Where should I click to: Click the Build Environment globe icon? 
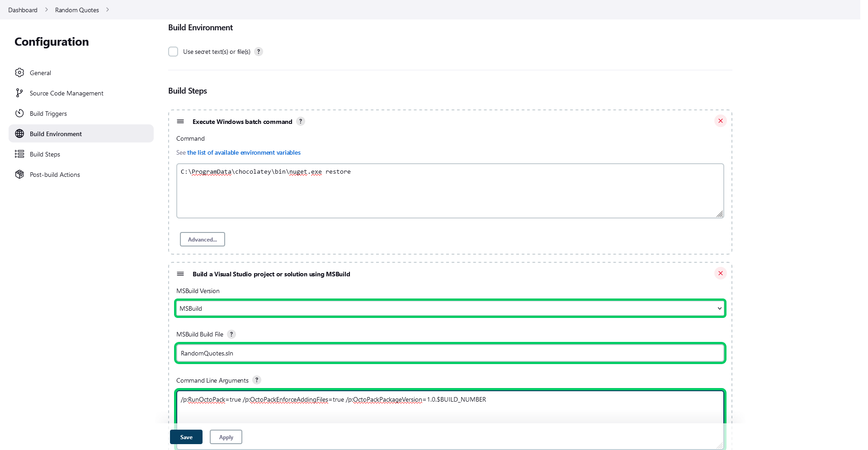[x=19, y=133]
